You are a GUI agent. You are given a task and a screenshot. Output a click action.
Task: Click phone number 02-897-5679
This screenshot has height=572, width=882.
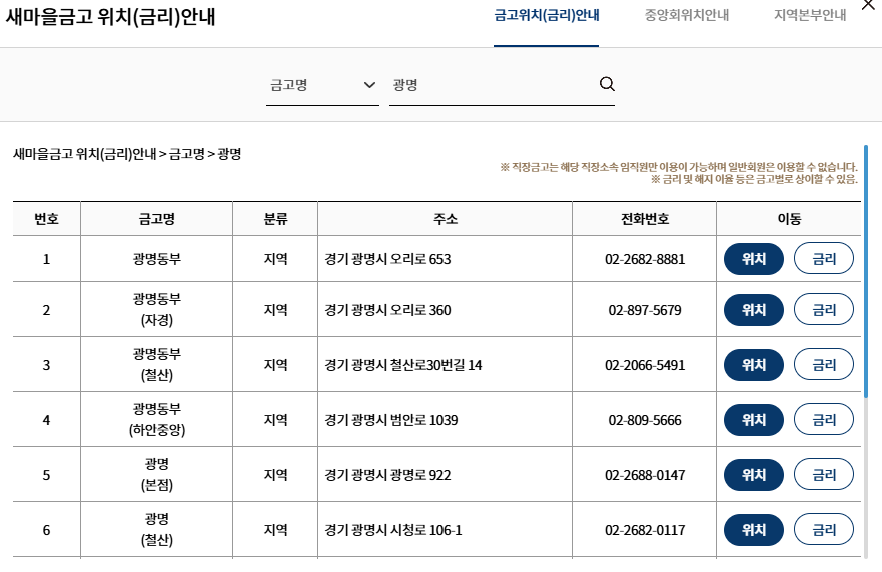pyautogui.click(x=645, y=310)
